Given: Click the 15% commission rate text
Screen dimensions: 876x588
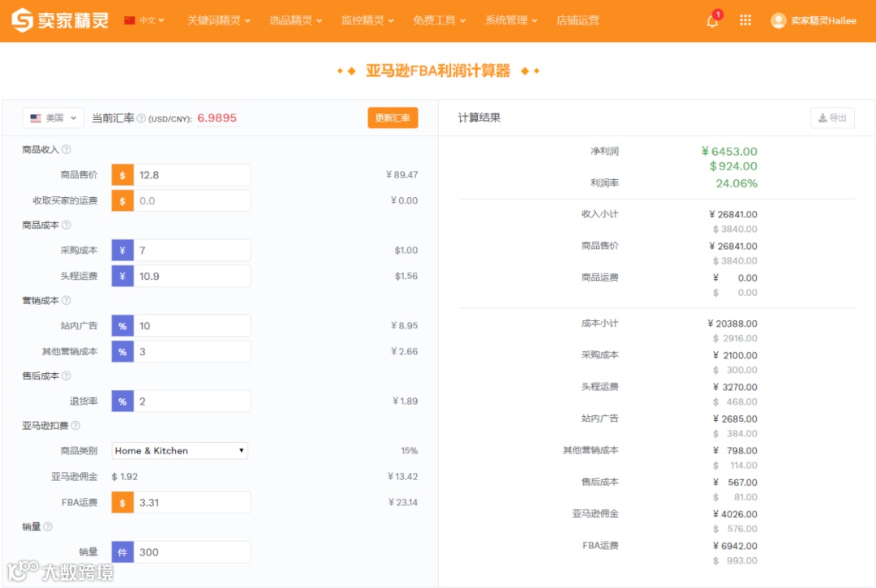Looking at the screenshot, I should 409,451.
